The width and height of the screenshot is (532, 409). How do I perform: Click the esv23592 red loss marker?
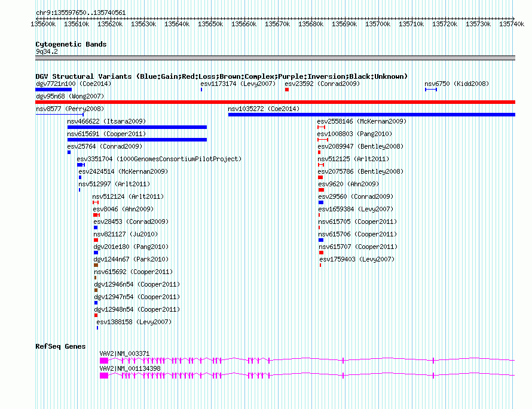(x=287, y=90)
